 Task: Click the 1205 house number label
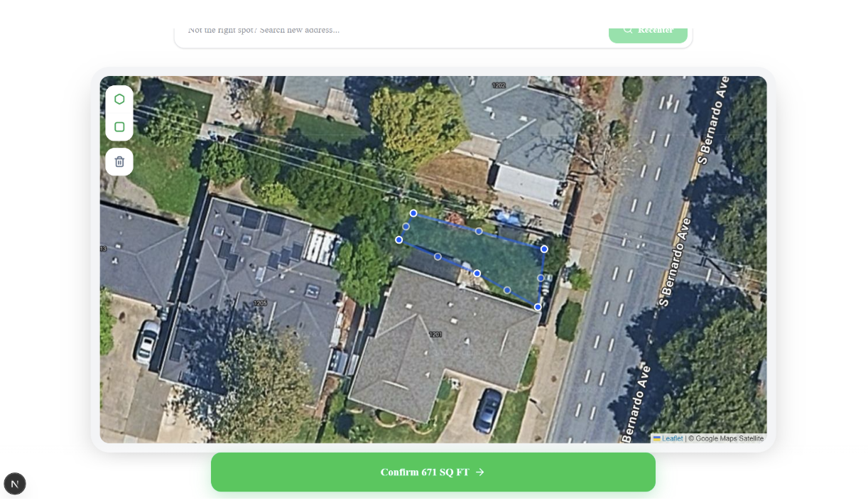pyautogui.click(x=260, y=303)
